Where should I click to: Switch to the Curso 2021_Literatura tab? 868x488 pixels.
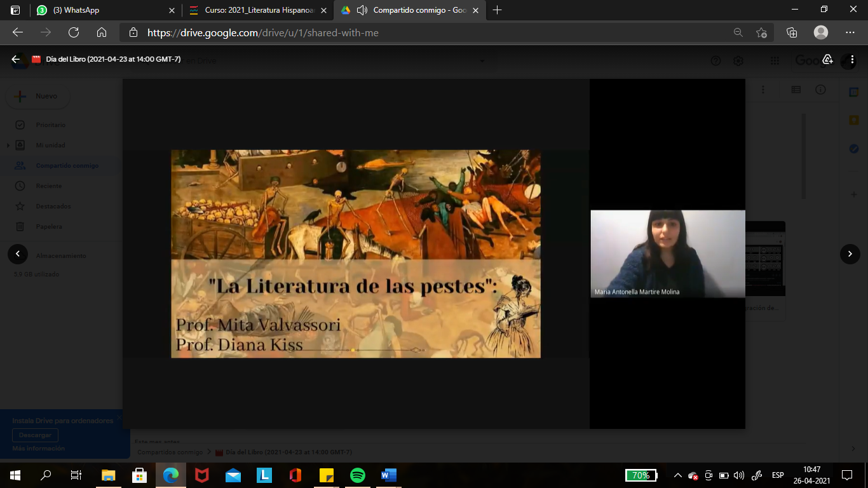tap(257, 10)
